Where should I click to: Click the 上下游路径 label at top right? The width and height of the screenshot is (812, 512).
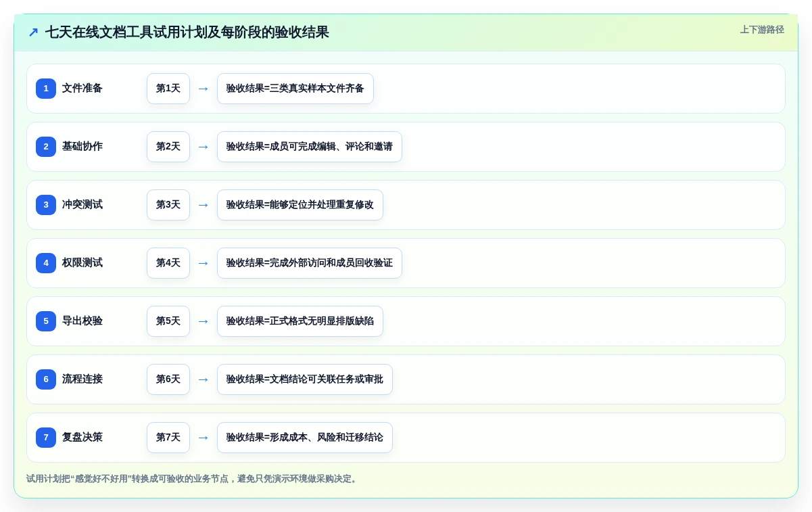point(762,30)
